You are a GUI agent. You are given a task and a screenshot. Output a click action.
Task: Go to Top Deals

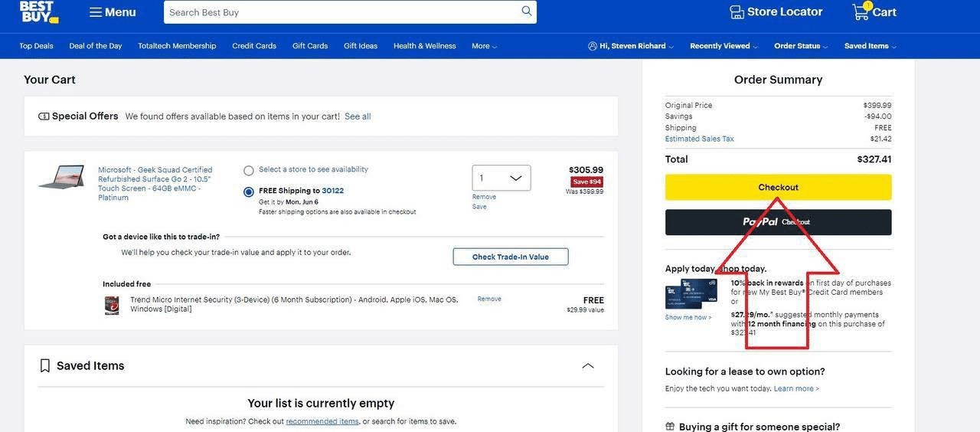click(x=36, y=46)
